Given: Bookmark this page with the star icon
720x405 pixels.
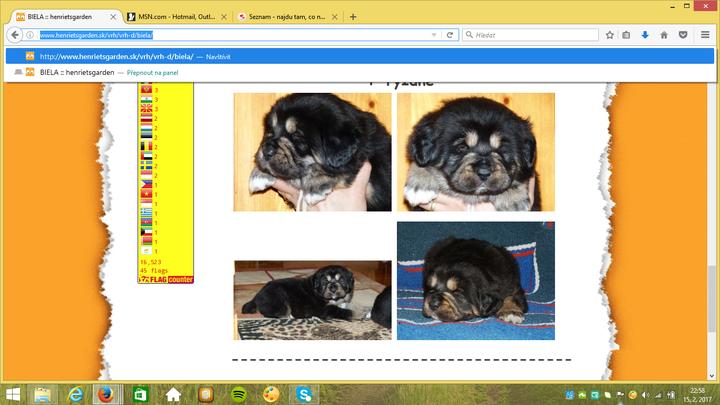Looking at the screenshot, I should coord(609,35).
